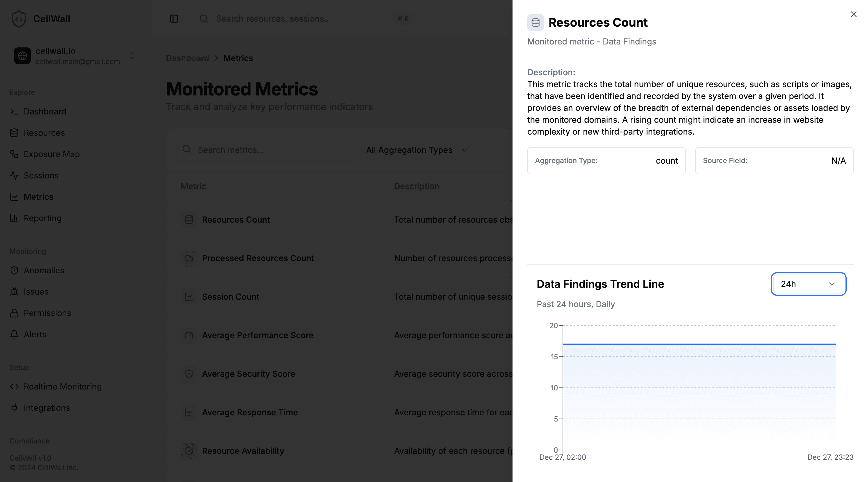Click the cellwall.io globe icon
The height and width of the screenshot is (482, 868).
point(23,56)
